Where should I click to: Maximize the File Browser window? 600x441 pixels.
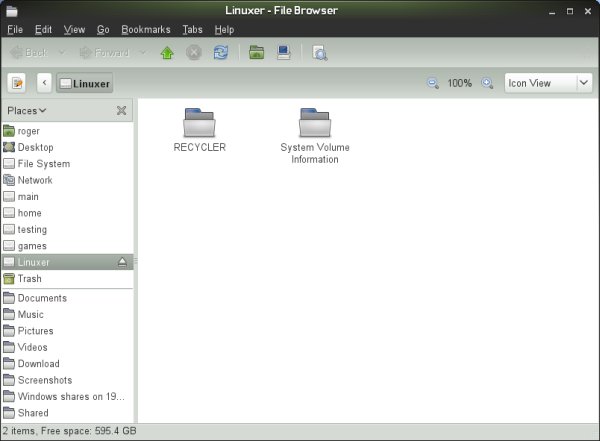tap(570, 11)
